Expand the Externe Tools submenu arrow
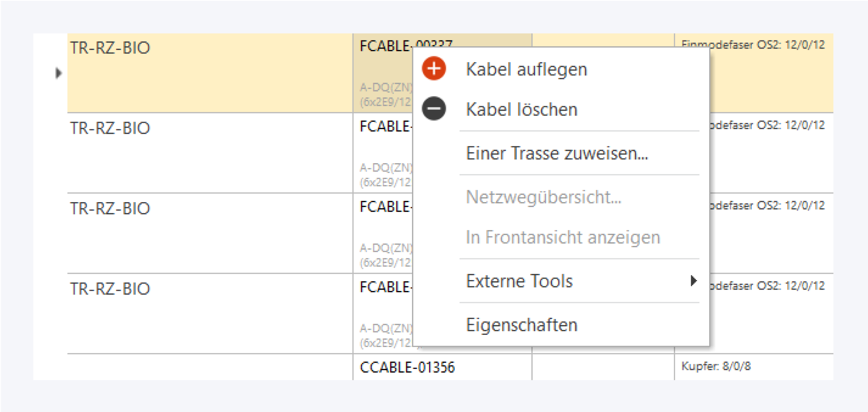 693,281
